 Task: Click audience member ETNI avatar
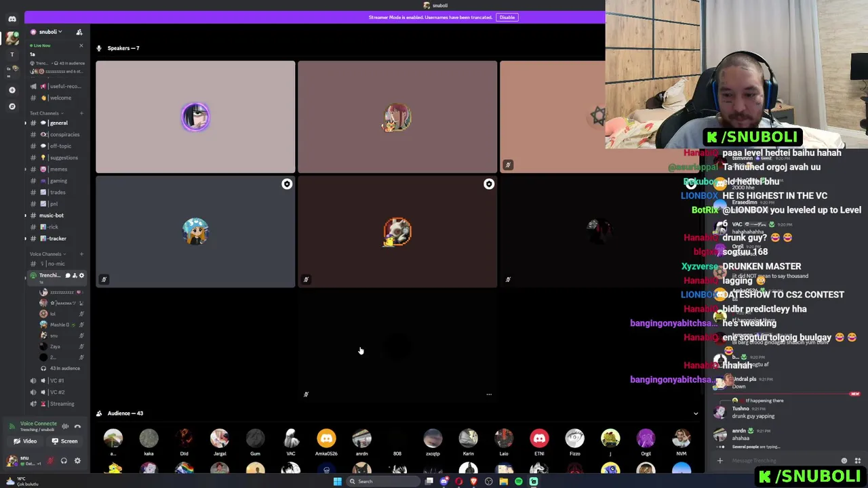tap(539, 439)
